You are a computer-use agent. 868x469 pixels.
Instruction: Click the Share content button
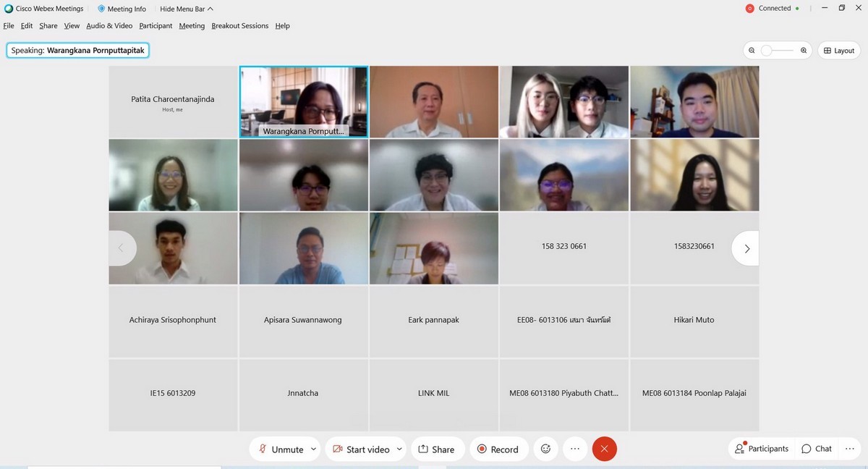[x=436, y=449]
